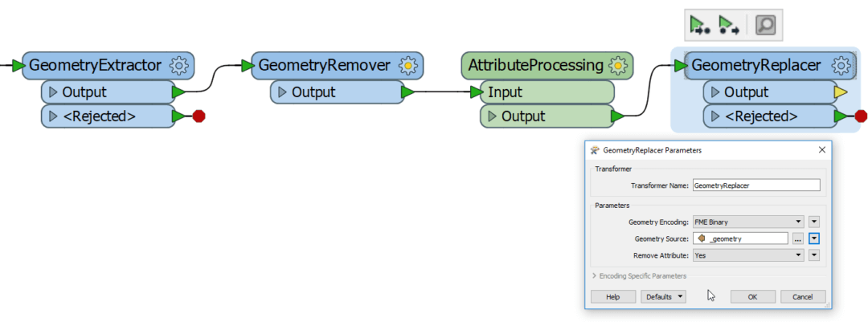Click Run From This transformer icon
The height and width of the screenshot is (326, 868).
728,25
